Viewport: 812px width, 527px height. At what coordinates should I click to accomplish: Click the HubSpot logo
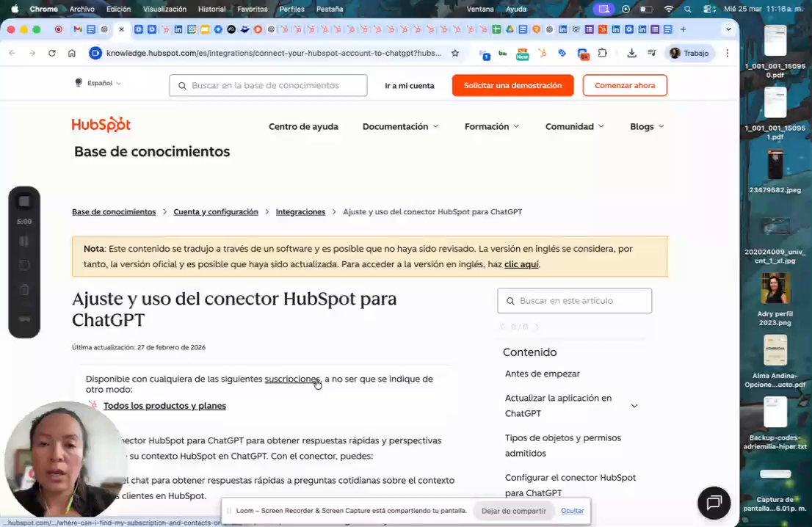click(x=101, y=125)
